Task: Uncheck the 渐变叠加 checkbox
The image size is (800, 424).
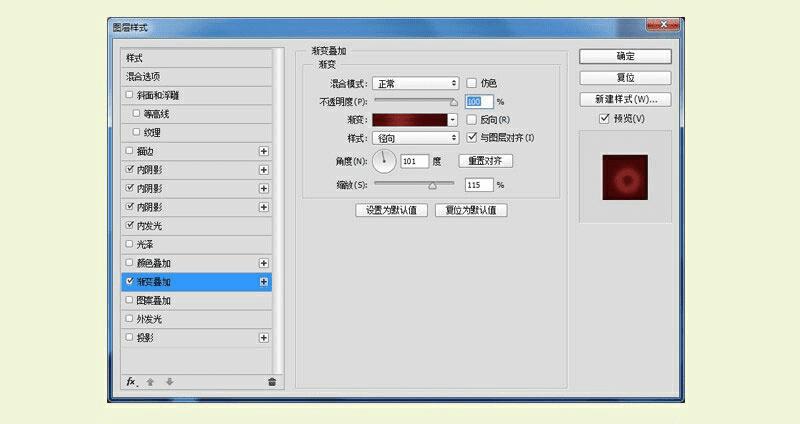Action: (x=129, y=281)
